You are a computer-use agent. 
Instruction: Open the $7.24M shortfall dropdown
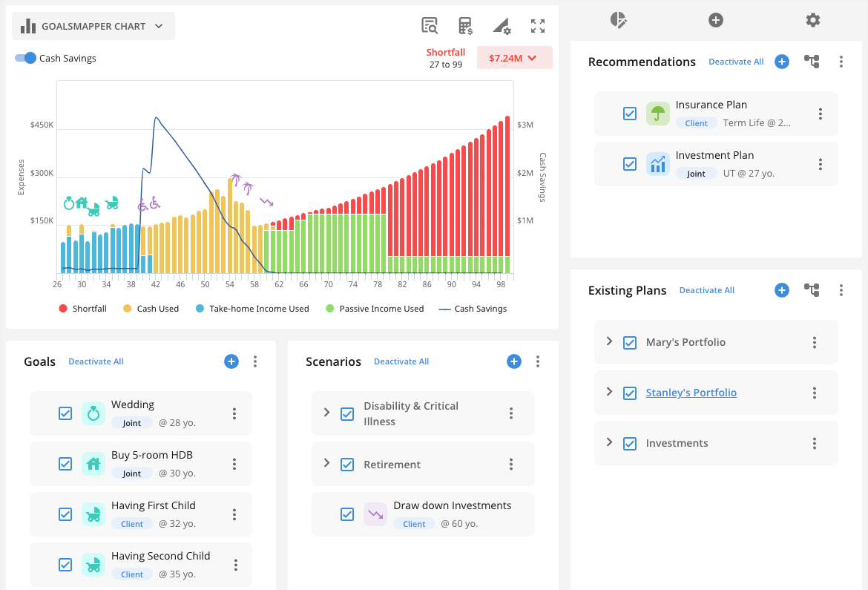tap(514, 58)
